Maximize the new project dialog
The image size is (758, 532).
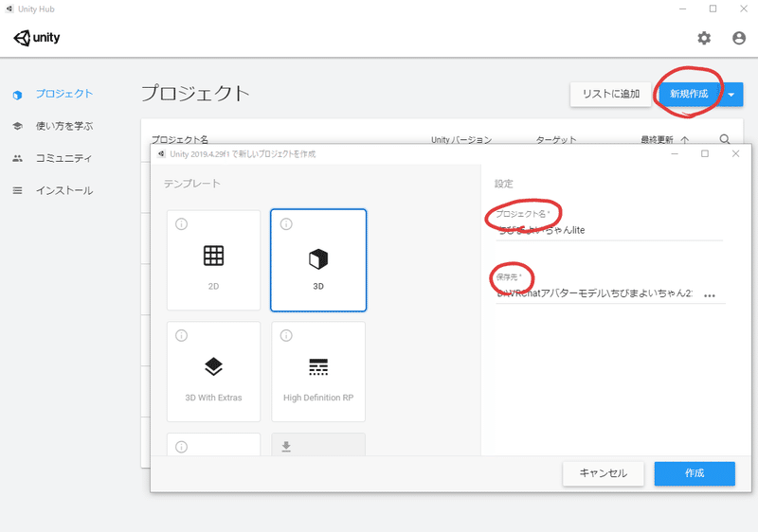pos(705,153)
